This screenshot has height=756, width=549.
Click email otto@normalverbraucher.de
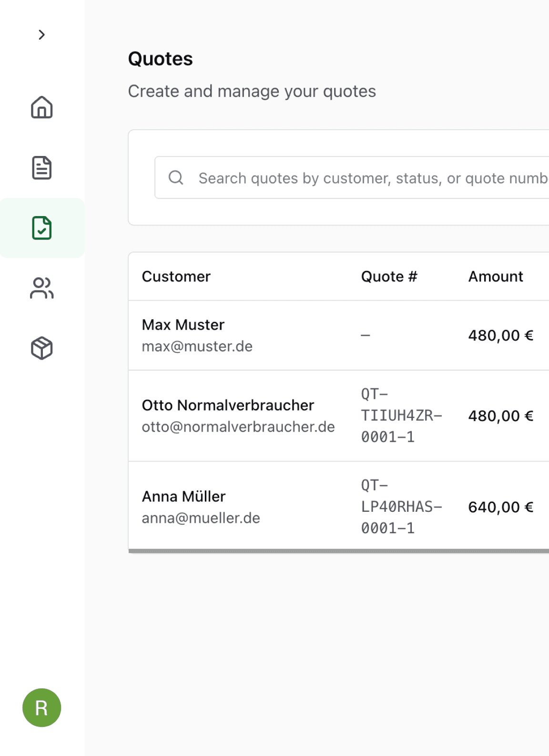pyautogui.click(x=238, y=427)
